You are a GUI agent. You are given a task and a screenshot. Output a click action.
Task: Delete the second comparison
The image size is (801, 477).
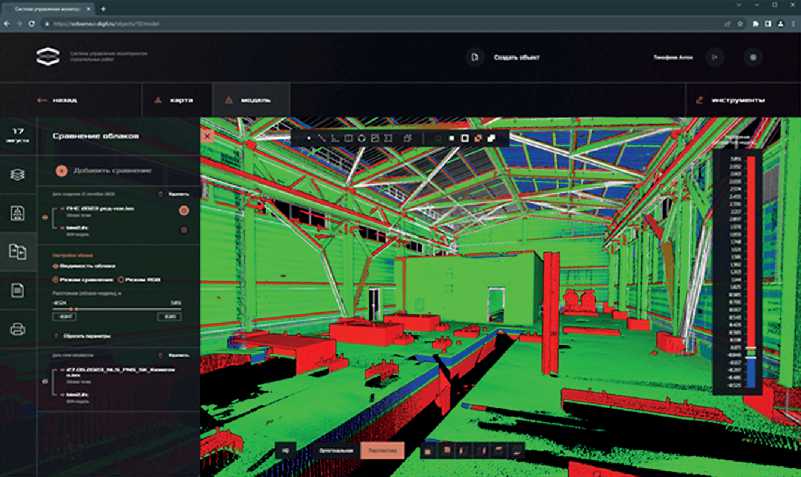175,355
